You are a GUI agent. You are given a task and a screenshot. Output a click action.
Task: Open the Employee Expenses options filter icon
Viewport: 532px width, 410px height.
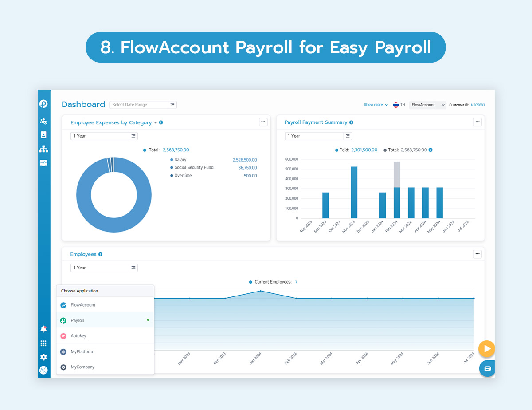(x=133, y=136)
